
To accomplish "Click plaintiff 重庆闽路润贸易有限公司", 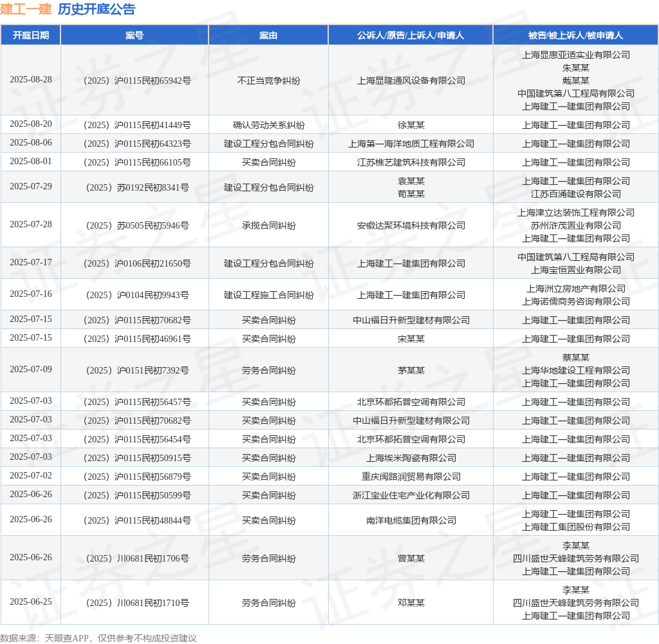I will click(x=411, y=476).
